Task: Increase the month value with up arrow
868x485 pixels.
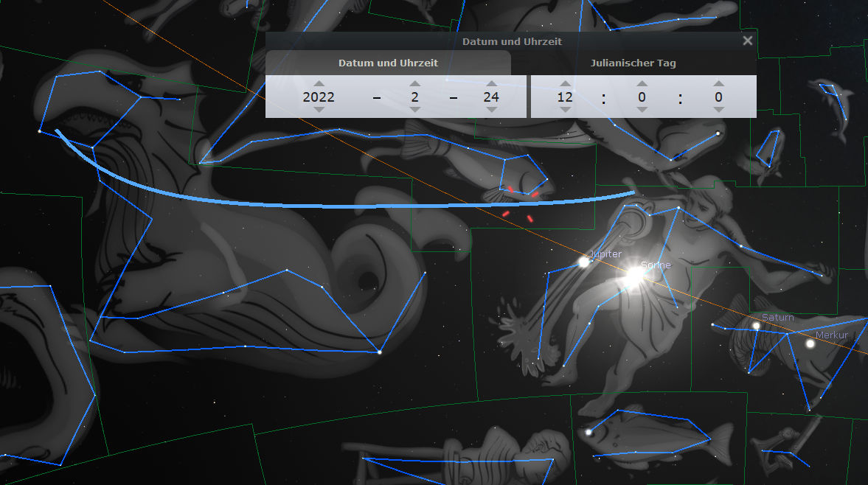Action: pos(414,84)
